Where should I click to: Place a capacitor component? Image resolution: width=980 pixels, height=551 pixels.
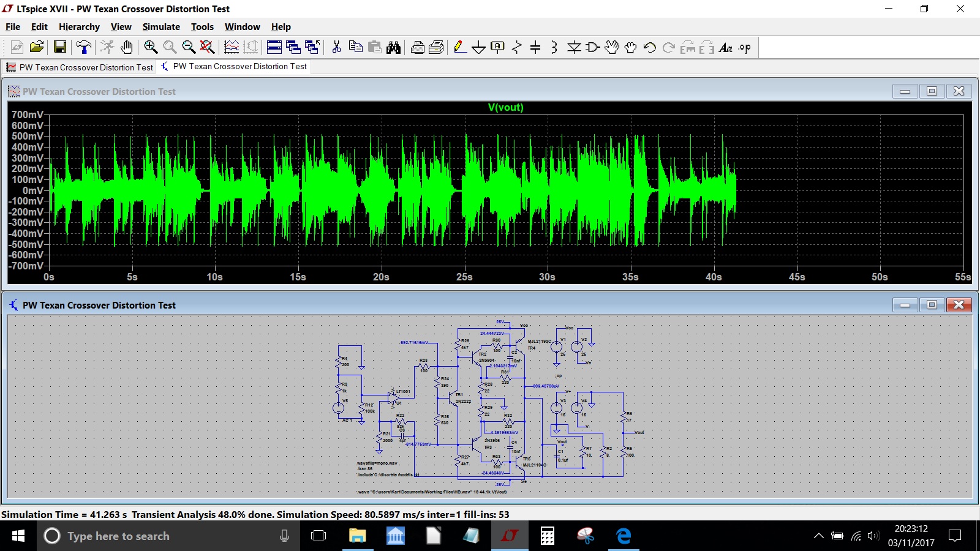(535, 47)
